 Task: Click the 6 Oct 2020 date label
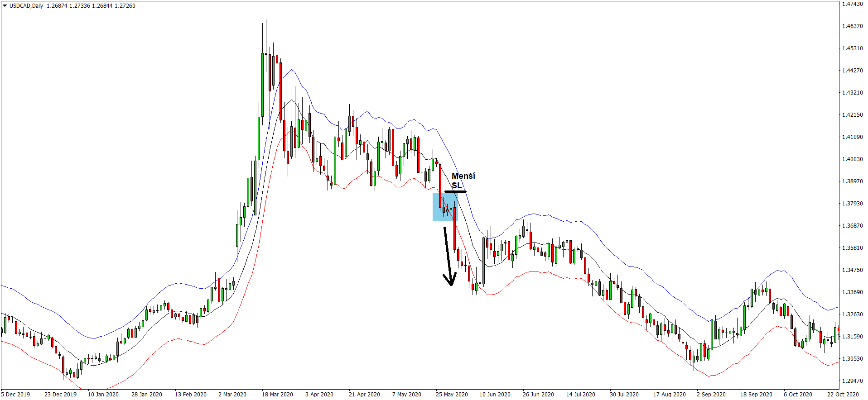(x=798, y=395)
